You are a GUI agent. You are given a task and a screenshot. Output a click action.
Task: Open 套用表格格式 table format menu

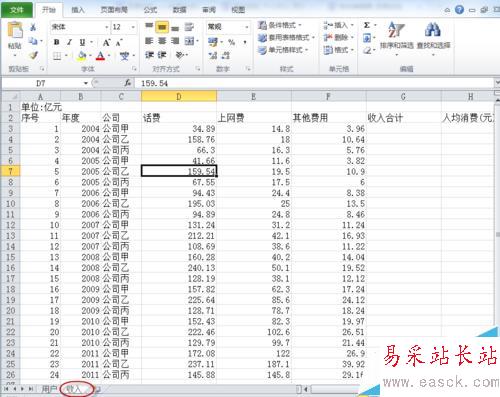click(x=286, y=37)
